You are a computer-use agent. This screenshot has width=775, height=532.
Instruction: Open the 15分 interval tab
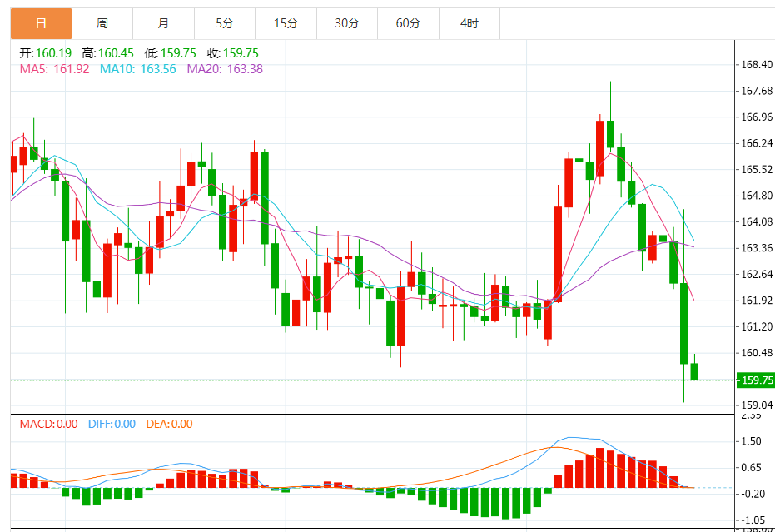[x=286, y=23]
